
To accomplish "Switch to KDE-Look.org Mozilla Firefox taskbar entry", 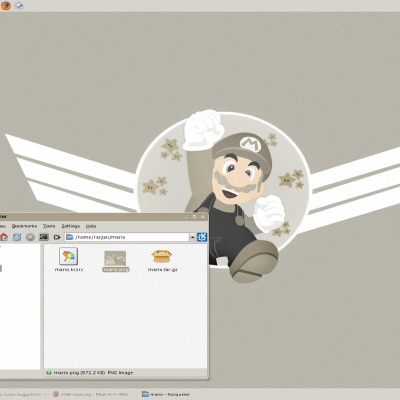I will click(91, 394).
